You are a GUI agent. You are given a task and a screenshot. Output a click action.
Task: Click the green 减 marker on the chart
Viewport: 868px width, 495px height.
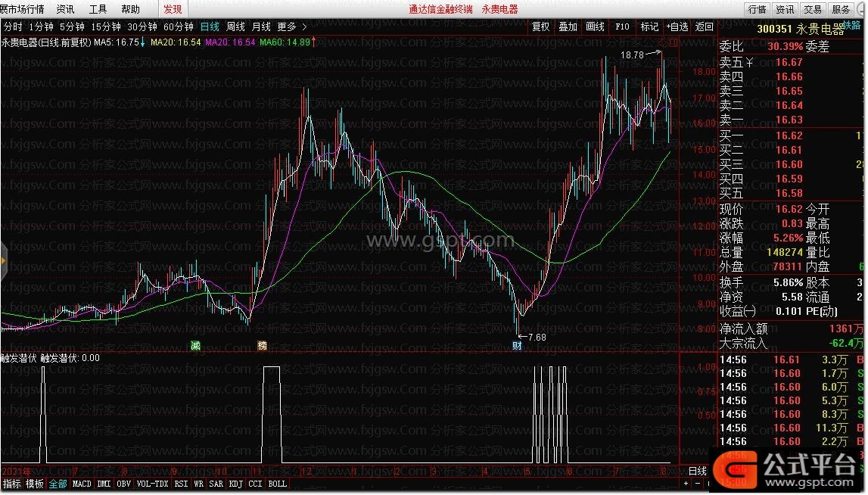pyautogui.click(x=195, y=346)
